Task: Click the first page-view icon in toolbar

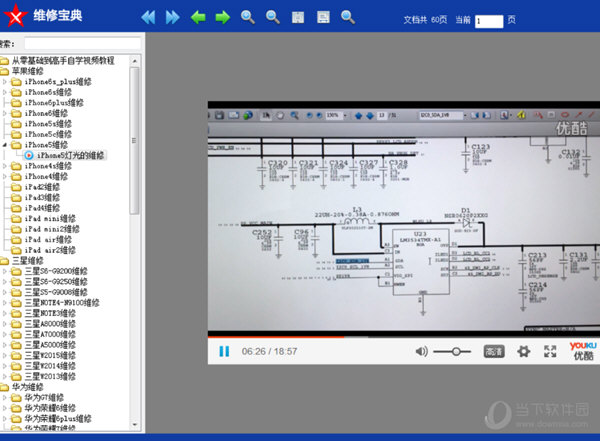Action: click(x=298, y=17)
